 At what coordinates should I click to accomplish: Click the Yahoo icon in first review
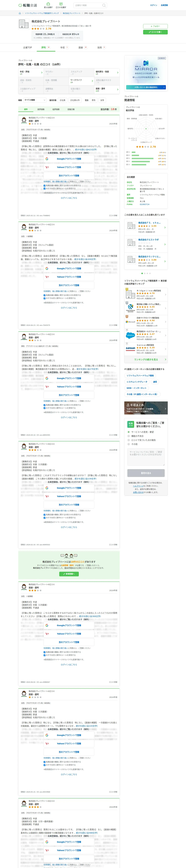47,167
